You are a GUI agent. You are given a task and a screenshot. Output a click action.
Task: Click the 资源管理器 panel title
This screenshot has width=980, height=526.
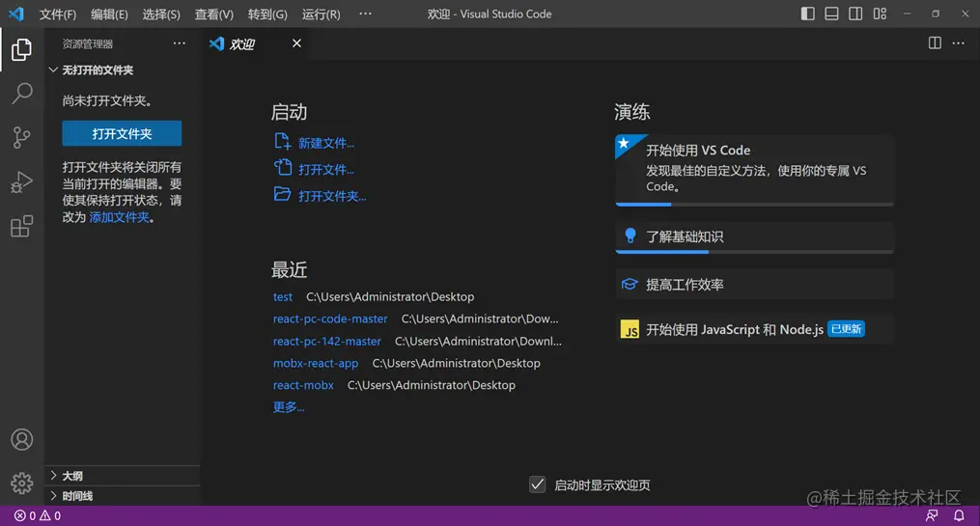pyautogui.click(x=88, y=43)
